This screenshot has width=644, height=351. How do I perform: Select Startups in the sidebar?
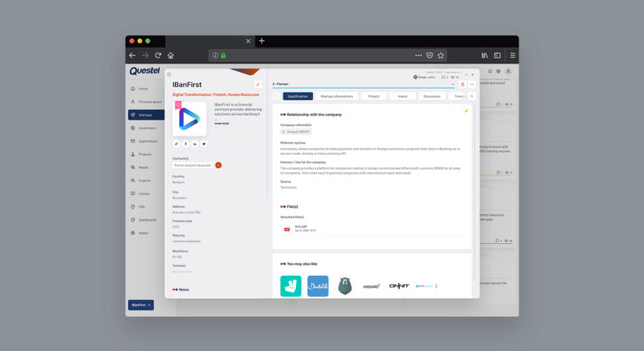click(146, 115)
